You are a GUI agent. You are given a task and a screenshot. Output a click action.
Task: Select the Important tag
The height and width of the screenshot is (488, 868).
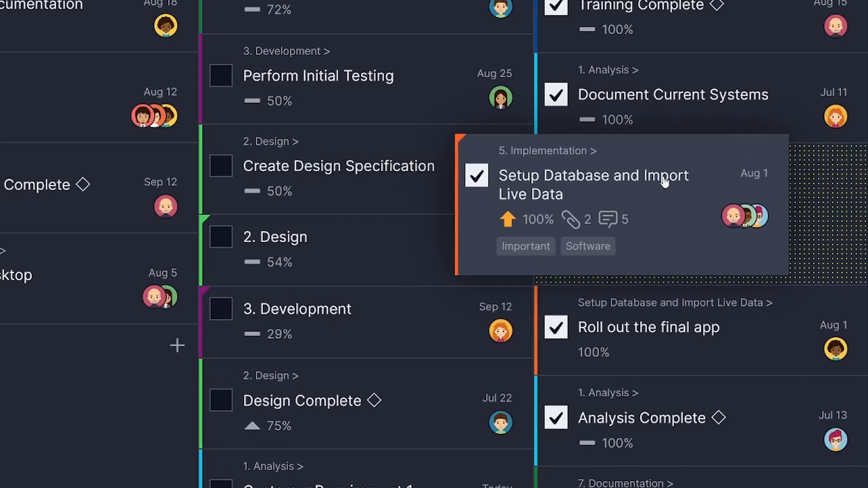point(525,246)
